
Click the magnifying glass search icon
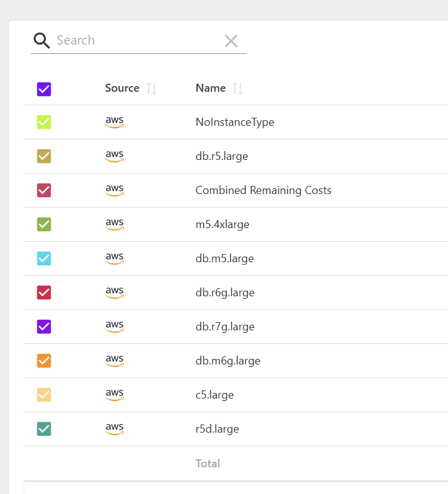tap(42, 41)
